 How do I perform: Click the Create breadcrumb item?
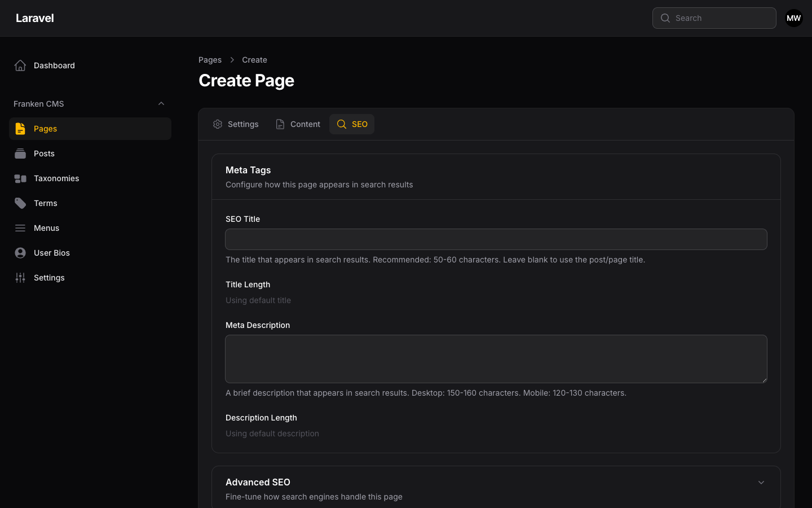254,60
